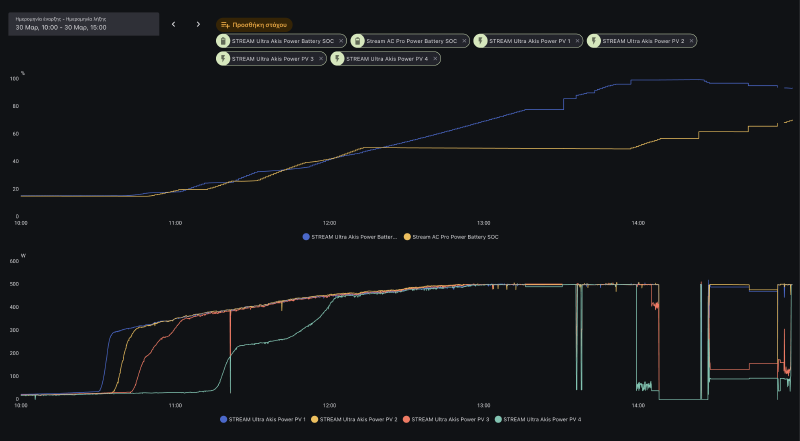The width and height of the screenshot is (800, 441).
Task: Remove Stream AC Pro Power Battery SOC chip
Action: (x=465, y=41)
